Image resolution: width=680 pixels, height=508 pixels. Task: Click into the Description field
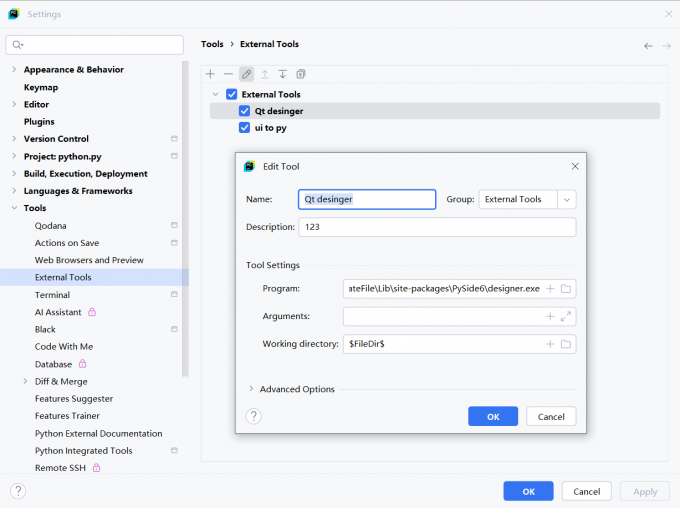tap(437, 227)
